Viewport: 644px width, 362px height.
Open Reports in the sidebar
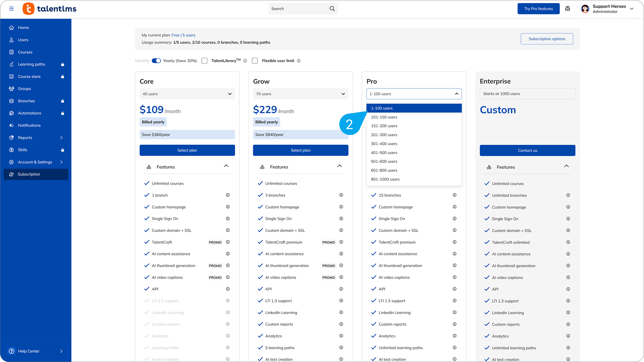pyautogui.click(x=25, y=138)
